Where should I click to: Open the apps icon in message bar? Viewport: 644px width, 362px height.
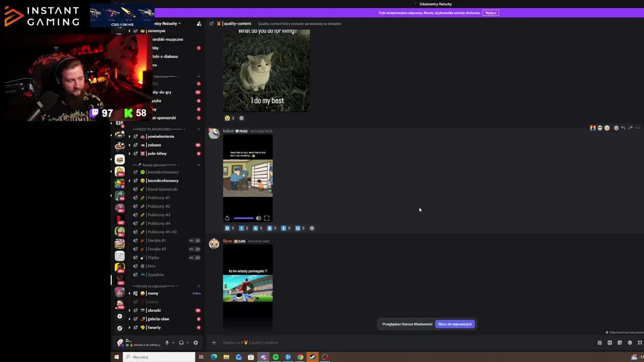click(640, 342)
